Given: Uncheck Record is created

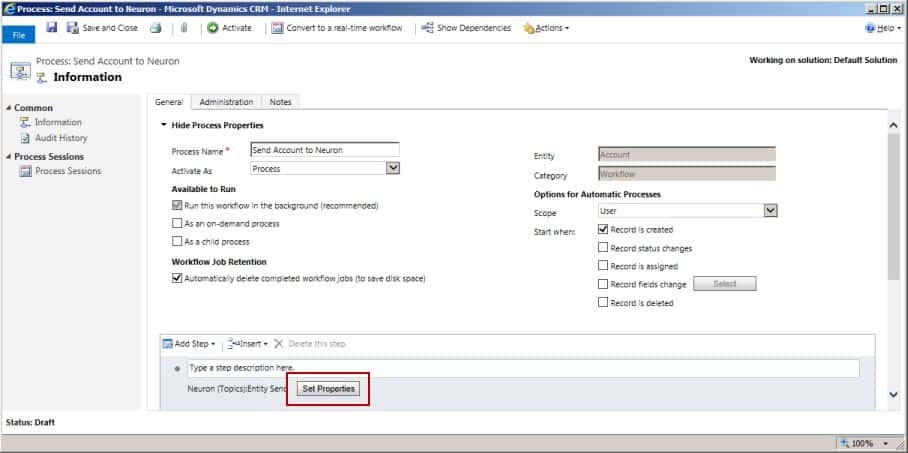Looking at the screenshot, I should tap(603, 229).
